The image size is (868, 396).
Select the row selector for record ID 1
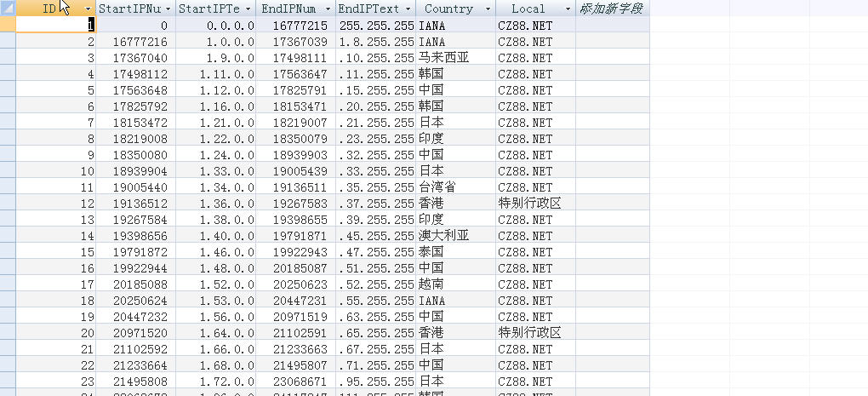coord(8,26)
